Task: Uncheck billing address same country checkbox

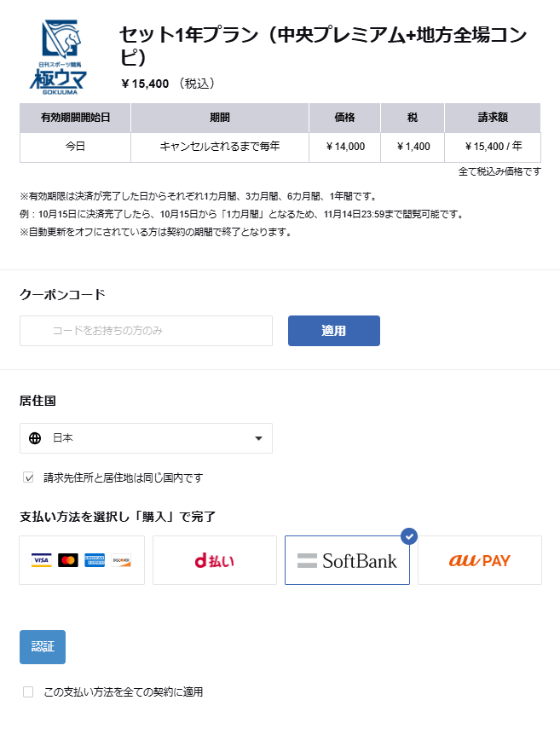Action: 28,477
